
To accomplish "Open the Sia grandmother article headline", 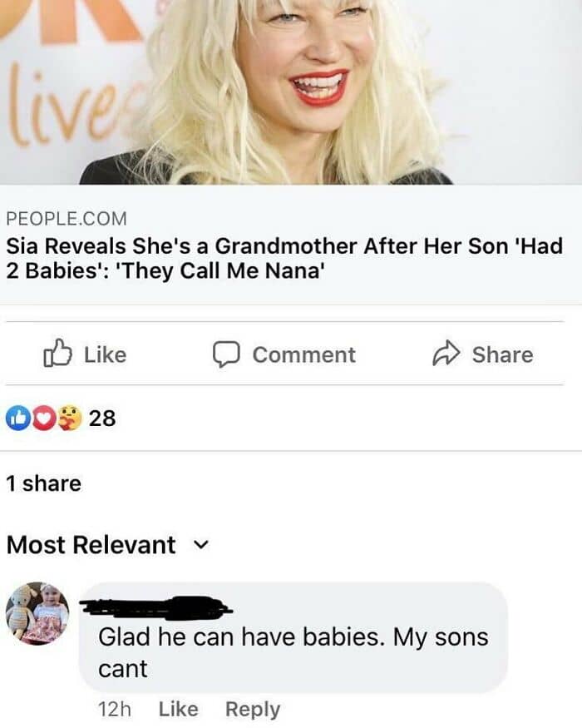I will 284,260.
